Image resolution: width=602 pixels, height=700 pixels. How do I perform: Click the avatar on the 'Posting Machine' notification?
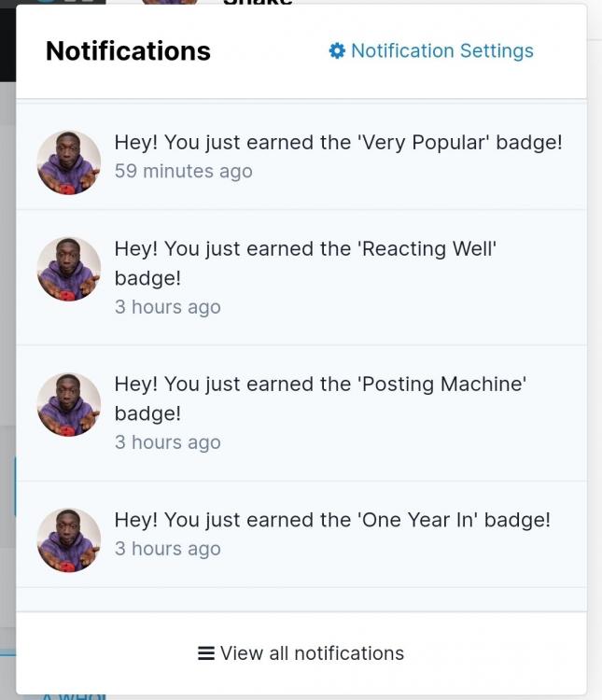tap(69, 404)
